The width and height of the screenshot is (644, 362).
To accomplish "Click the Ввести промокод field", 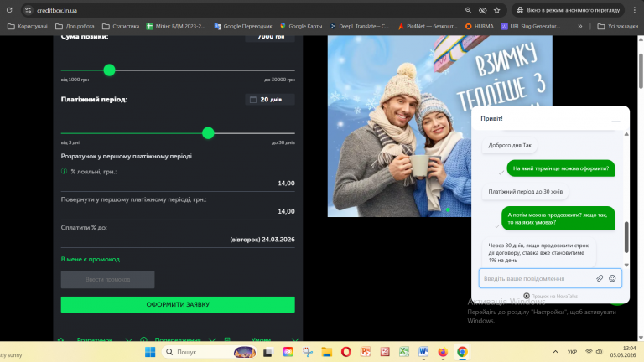I will point(107,280).
